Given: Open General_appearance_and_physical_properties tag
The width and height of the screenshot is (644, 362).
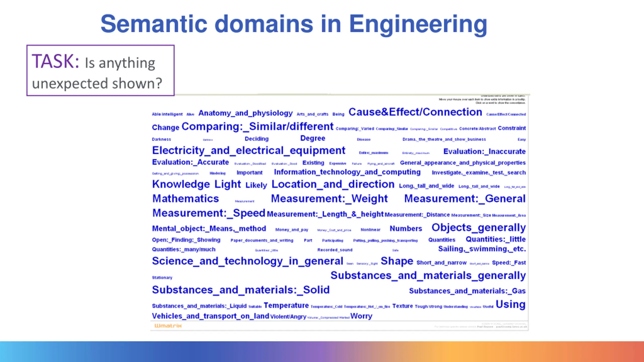Looking at the screenshot, I should [x=463, y=163].
